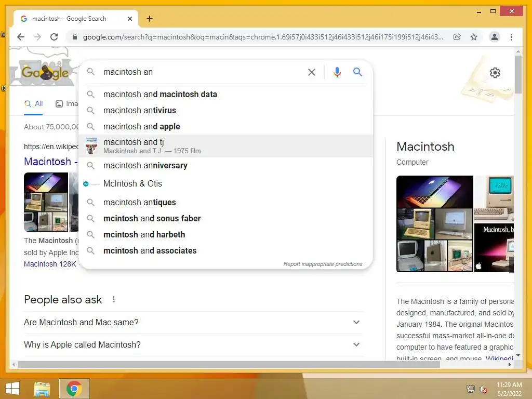Click Macintosh collage image in knowledge panel
This screenshot has width=532, height=399.
pyautogui.click(x=435, y=224)
